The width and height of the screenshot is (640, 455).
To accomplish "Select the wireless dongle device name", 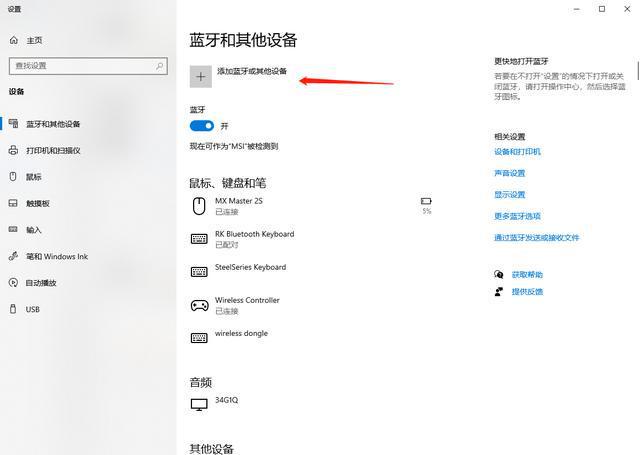I will pyautogui.click(x=241, y=333).
